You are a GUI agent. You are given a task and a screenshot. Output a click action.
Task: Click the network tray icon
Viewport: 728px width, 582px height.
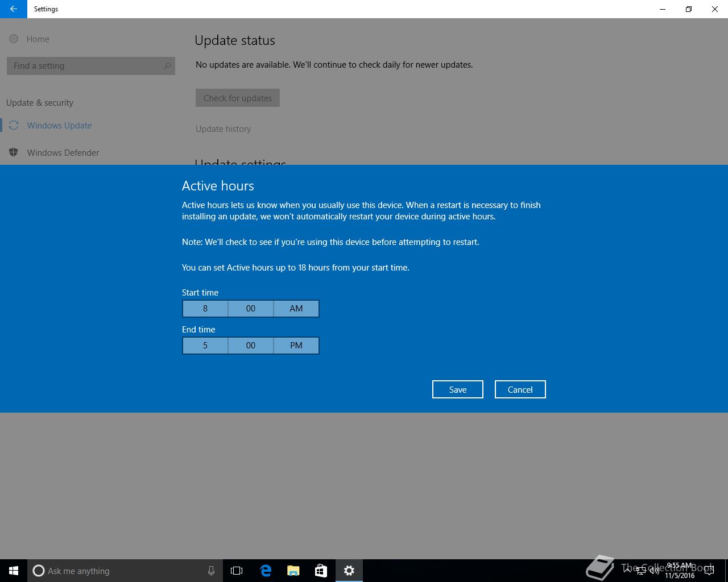coord(641,571)
